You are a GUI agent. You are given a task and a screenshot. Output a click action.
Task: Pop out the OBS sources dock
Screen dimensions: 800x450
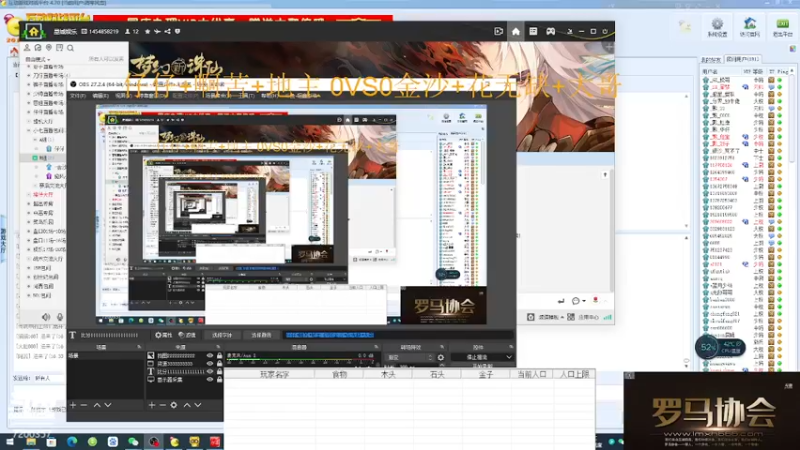[x=218, y=347]
